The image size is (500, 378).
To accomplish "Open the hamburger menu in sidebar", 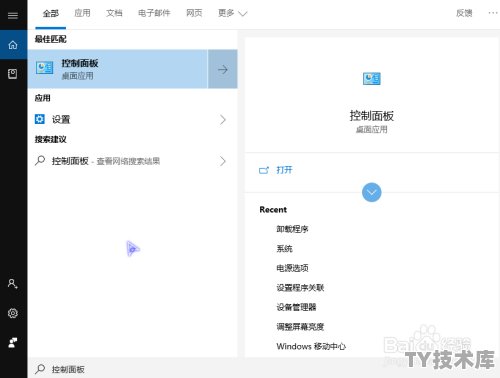I will (13, 15).
